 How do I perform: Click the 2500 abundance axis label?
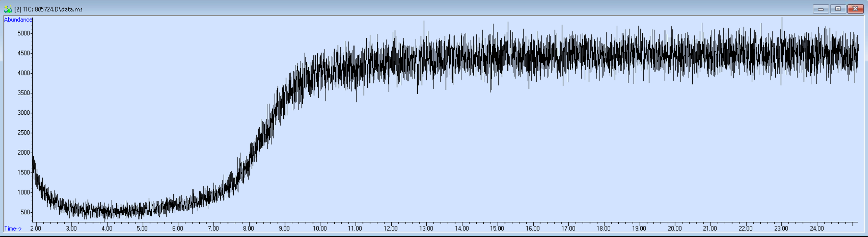24,133
